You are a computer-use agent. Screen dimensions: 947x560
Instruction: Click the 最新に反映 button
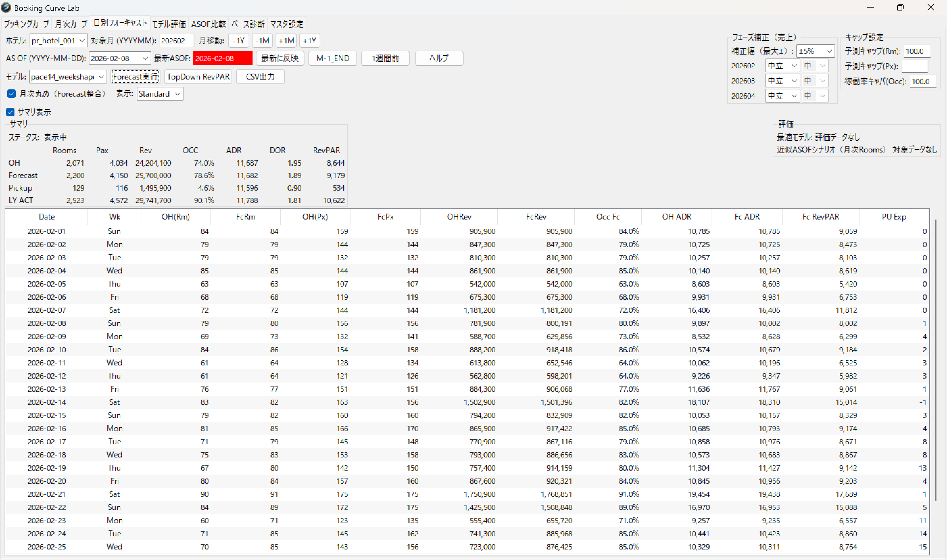click(280, 58)
